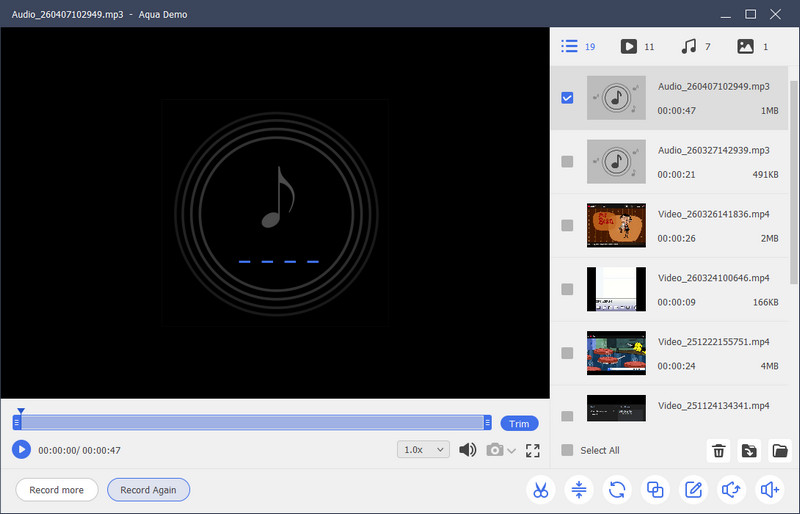Uncheck Audio_260407102949.mp3 checkbox
Image resolution: width=800 pixels, height=514 pixels.
pos(567,97)
